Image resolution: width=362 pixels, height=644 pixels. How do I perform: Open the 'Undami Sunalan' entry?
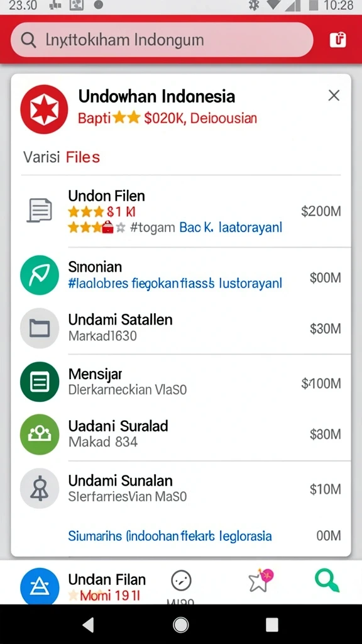tap(120, 480)
